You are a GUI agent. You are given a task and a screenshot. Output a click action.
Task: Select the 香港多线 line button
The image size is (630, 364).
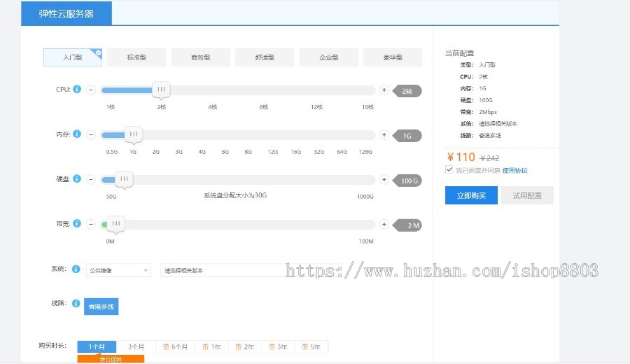(x=101, y=307)
